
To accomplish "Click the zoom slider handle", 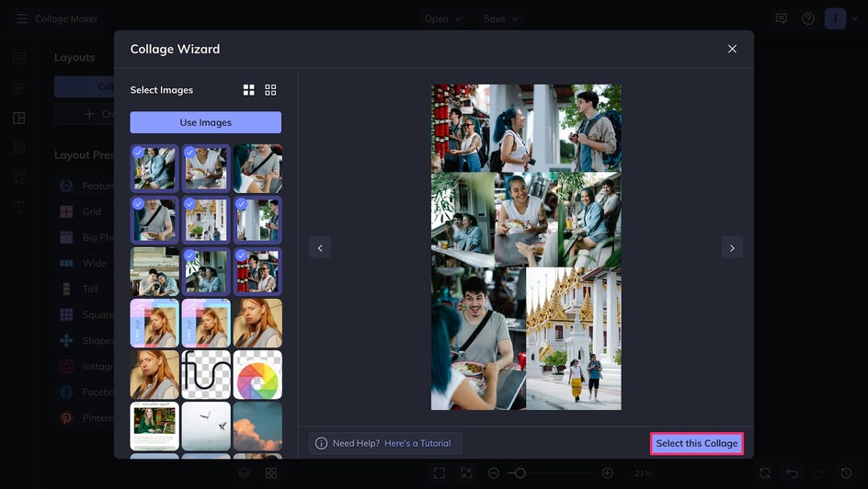I will pos(520,473).
